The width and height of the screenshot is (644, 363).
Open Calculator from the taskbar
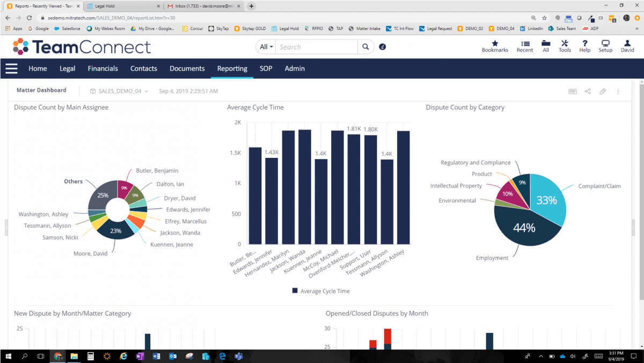[x=91, y=356]
